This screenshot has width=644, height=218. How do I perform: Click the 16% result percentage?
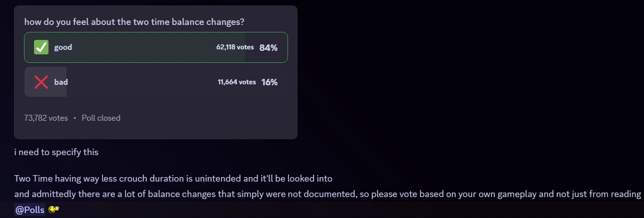pyautogui.click(x=269, y=82)
